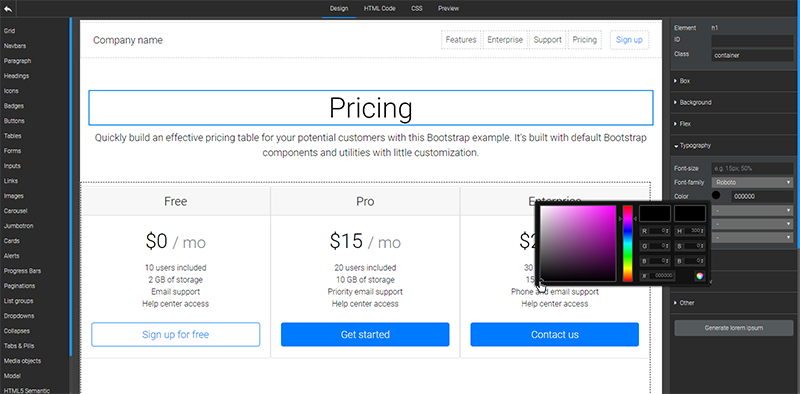Click the Class field containing container
800x394 pixels.
point(752,55)
